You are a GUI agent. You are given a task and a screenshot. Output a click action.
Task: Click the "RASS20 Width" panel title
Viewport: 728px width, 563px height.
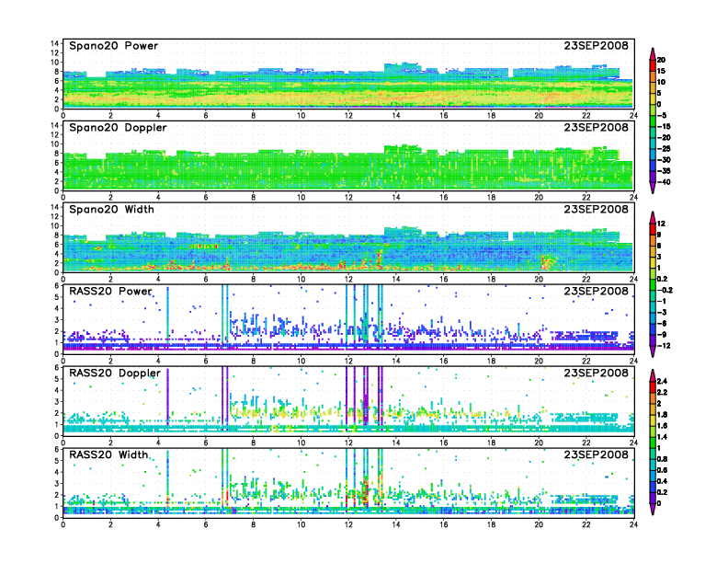(108, 454)
